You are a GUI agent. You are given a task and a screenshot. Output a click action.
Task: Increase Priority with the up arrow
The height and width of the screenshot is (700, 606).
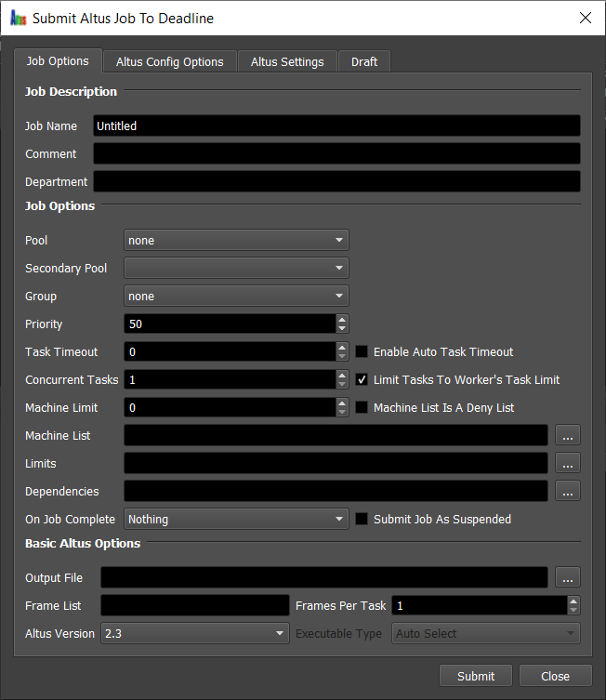342,319
